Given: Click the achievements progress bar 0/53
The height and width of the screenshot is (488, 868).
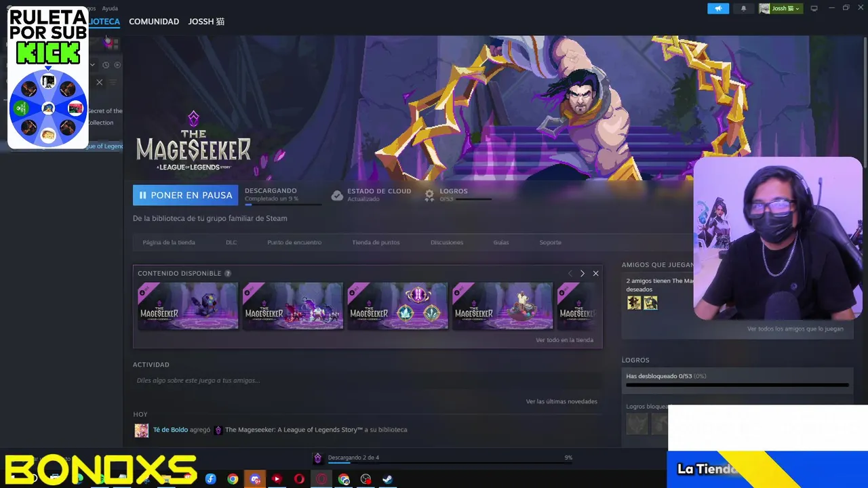Looking at the screenshot, I should [x=737, y=384].
